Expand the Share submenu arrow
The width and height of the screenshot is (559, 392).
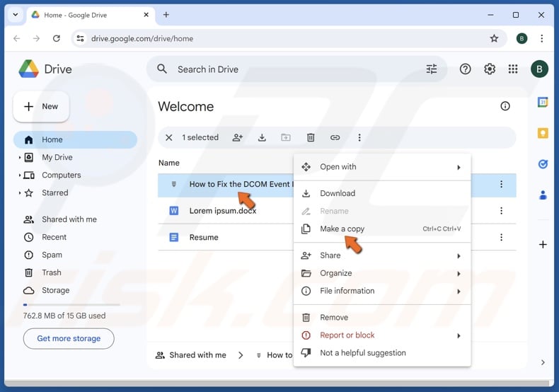click(x=459, y=256)
